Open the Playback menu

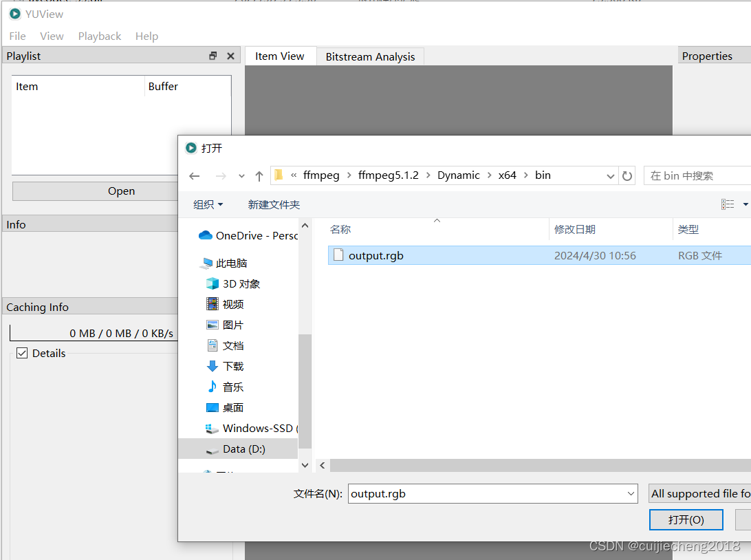coord(100,36)
